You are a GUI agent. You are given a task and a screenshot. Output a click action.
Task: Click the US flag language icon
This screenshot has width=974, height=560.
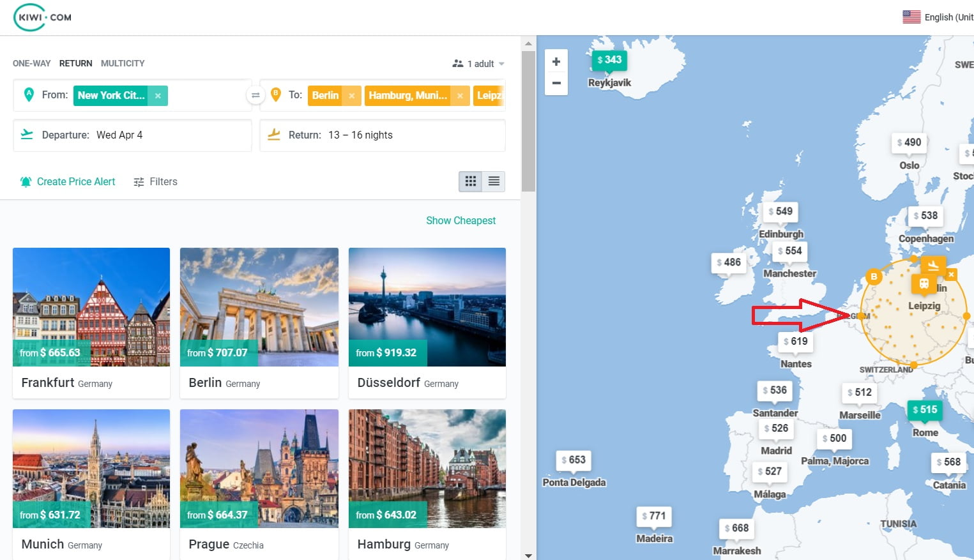[x=911, y=17]
